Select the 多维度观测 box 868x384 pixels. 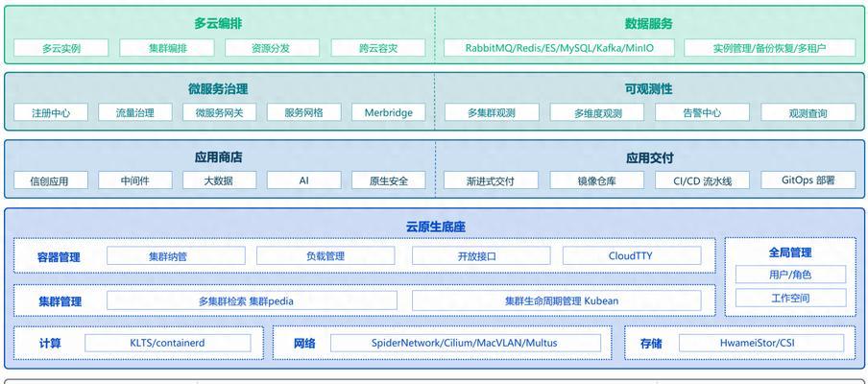coord(597,113)
